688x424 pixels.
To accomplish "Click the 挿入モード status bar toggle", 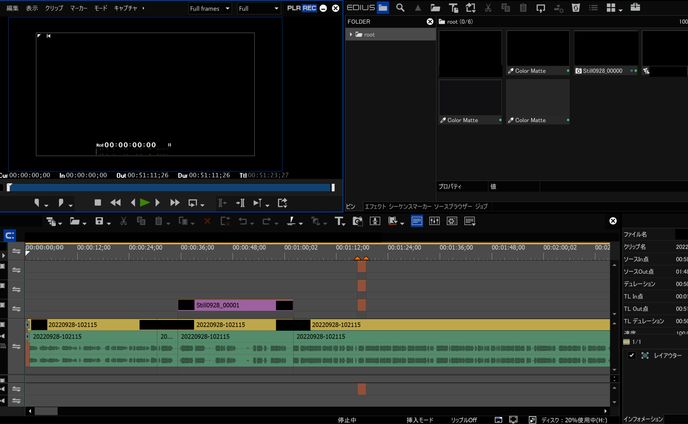I will [x=420, y=420].
